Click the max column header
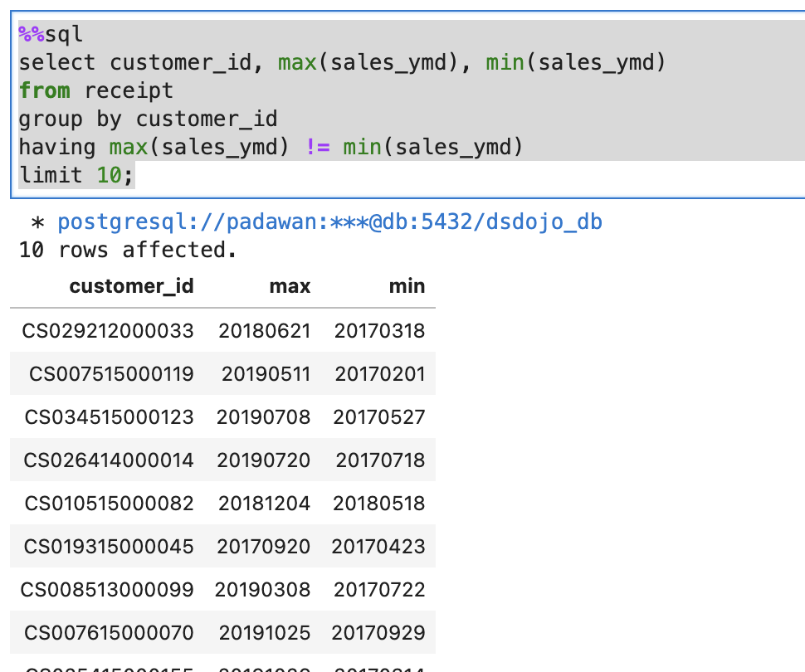This screenshot has height=672, width=805. tap(290, 286)
